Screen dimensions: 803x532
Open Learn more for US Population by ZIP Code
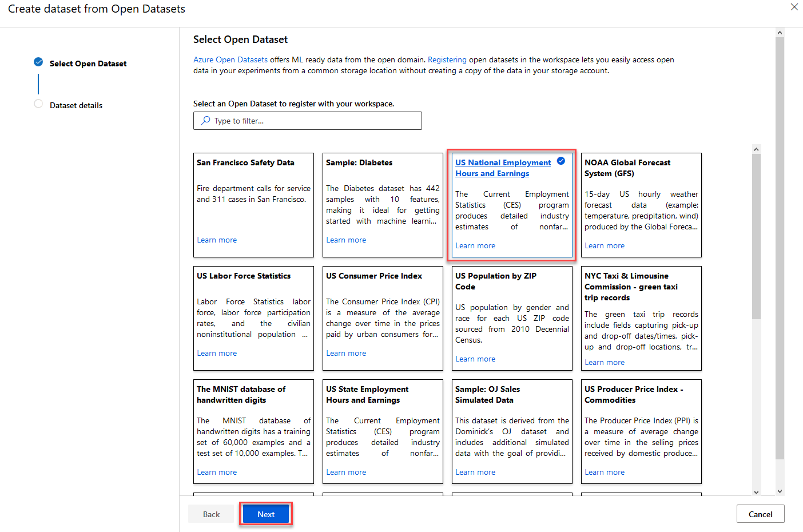point(475,359)
